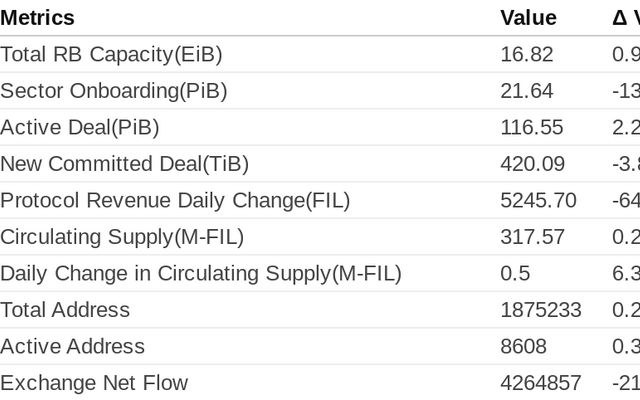640x400 pixels.
Task: Click the 317.57 circulating supply value
Action: pos(532,237)
